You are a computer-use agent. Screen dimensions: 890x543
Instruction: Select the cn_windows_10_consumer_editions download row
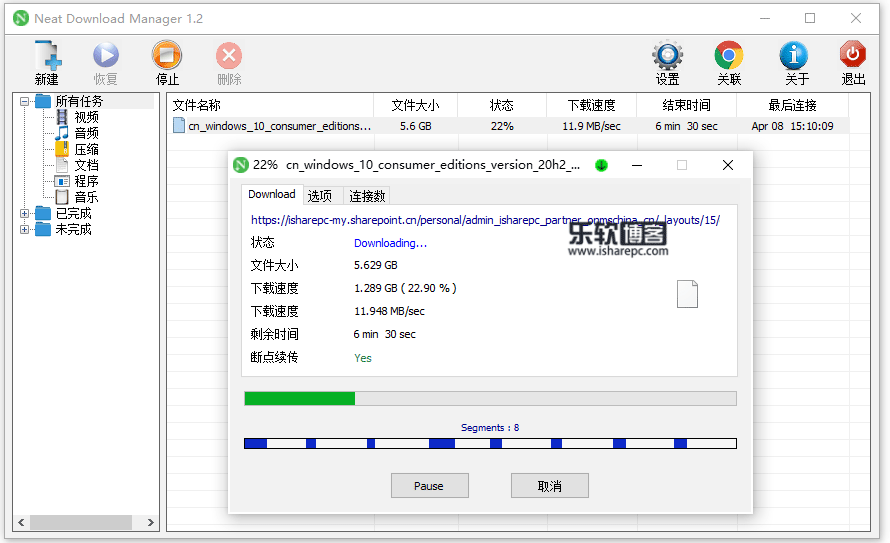click(x=508, y=126)
